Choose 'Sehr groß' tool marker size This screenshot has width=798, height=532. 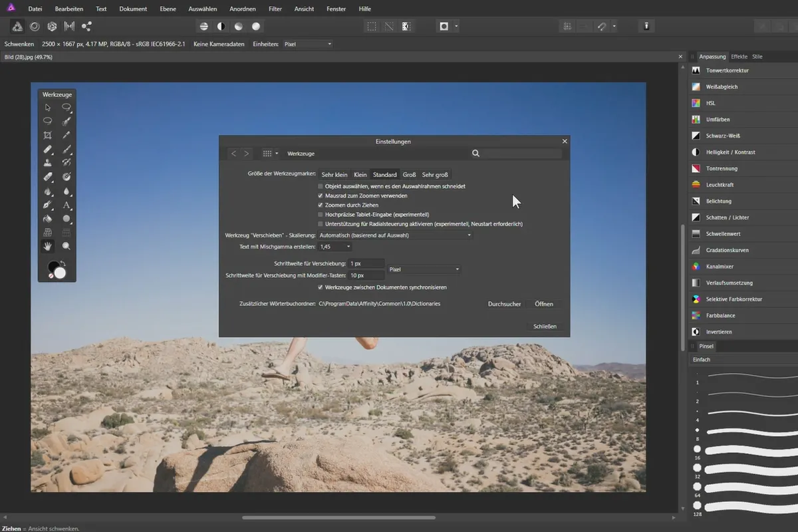pyautogui.click(x=435, y=175)
